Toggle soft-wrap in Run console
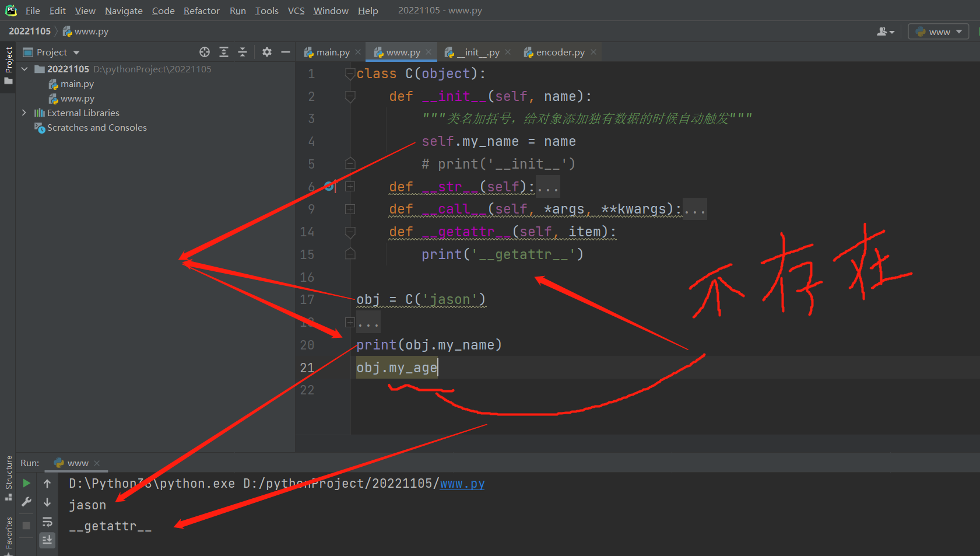The width and height of the screenshot is (980, 556). [x=47, y=522]
